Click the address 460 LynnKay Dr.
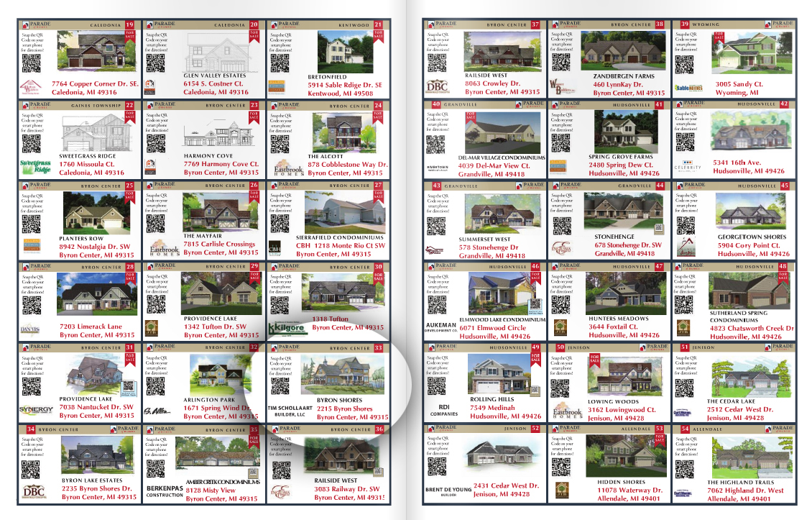 tap(618, 84)
